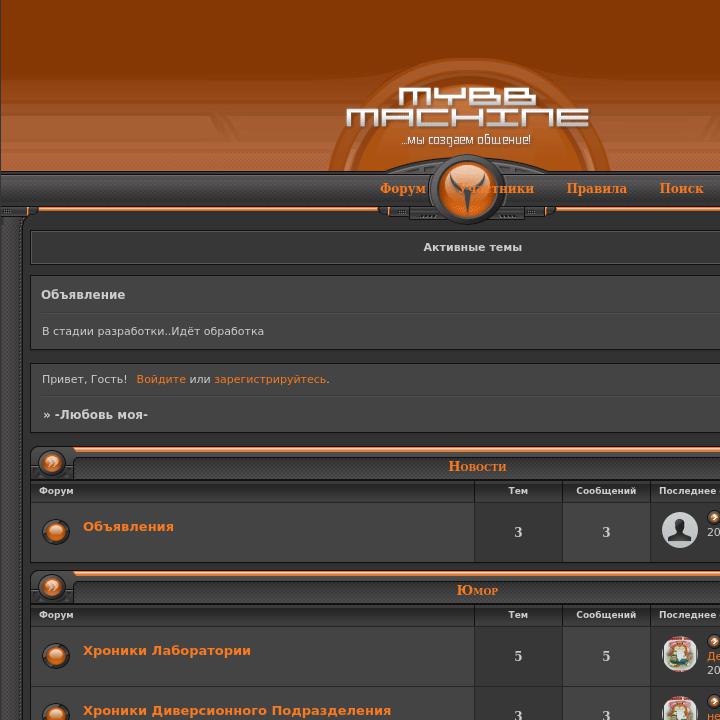Go to last post arrow in Хроники Лаборатории row
This screenshot has height=720, width=720.
pos(714,641)
